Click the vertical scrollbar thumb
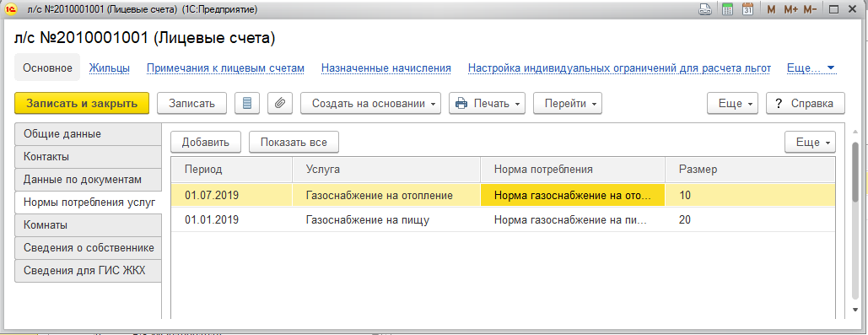The height and width of the screenshot is (335, 868). tap(855, 173)
